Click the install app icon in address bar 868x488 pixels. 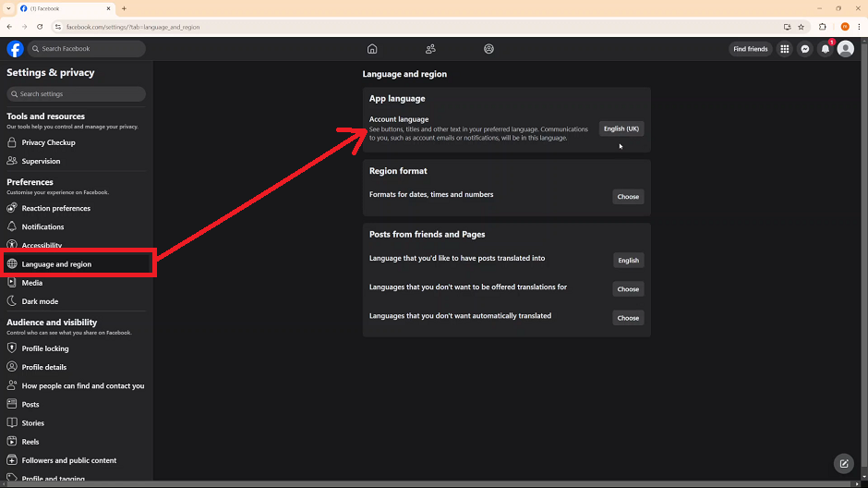787,27
